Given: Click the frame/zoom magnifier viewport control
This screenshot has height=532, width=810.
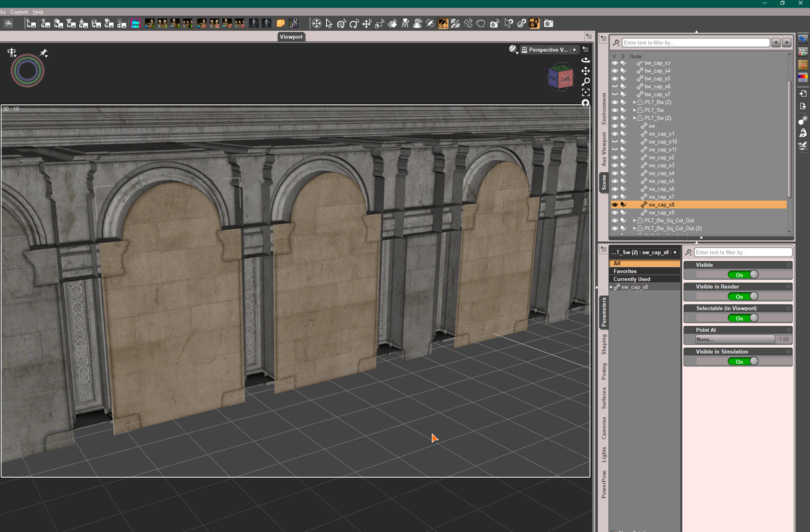Looking at the screenshot, I should [x=586, y=82].
